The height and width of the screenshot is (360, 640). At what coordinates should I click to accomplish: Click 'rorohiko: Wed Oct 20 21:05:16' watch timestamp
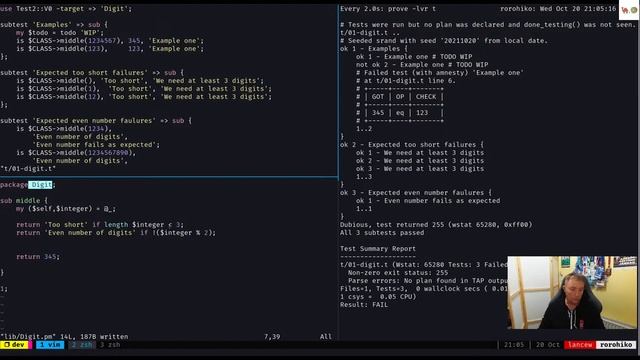tap(558, 9)
